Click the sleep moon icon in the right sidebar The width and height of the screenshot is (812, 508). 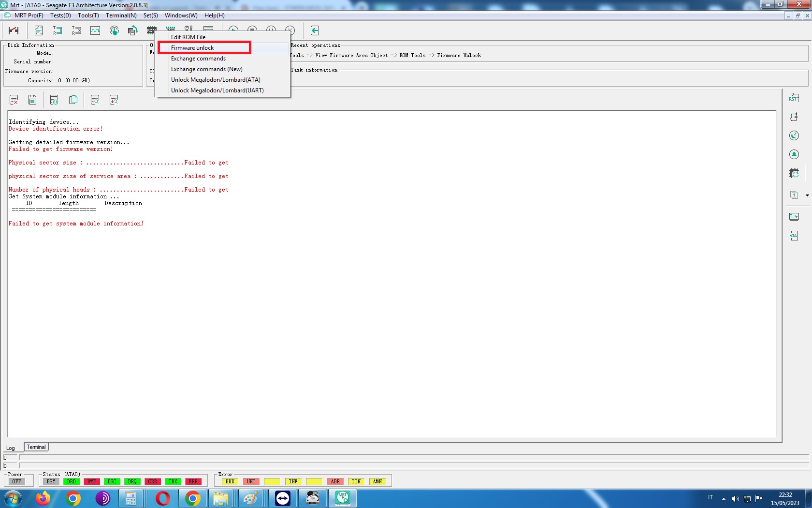coord(794,135)
